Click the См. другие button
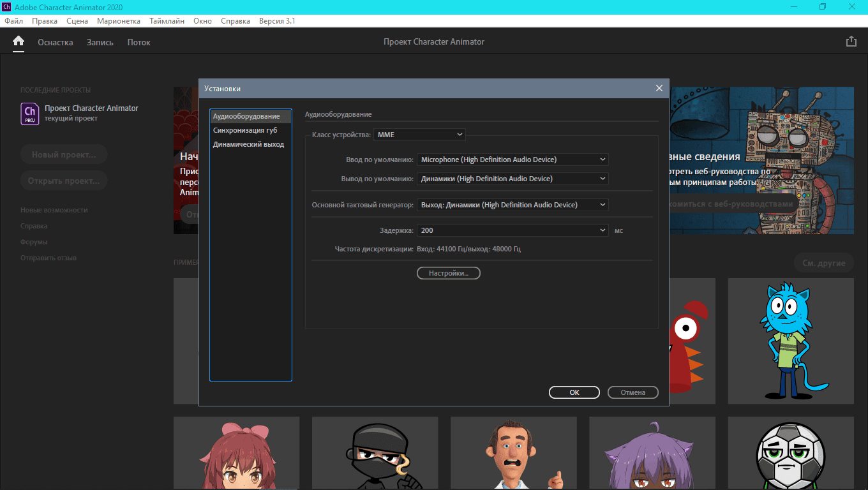Image resolution: width=868 pixels, height=490 pixels. tap(824, 263)
